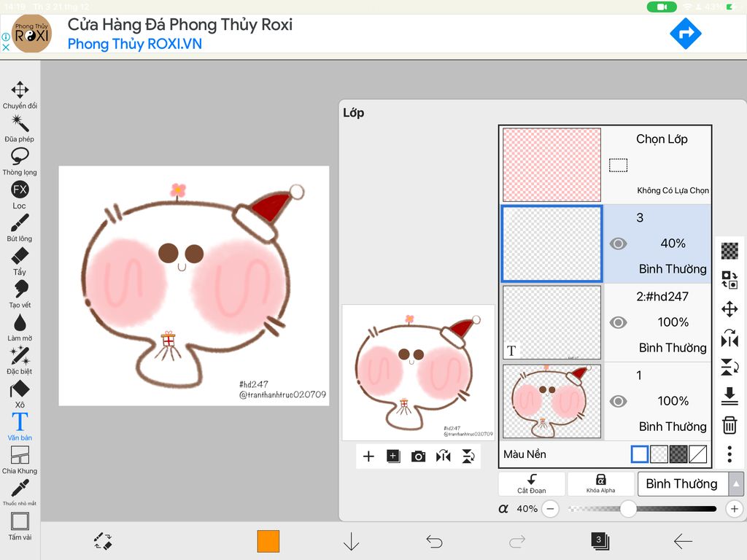Tap the battery icon in the status bar
The image size is (747, 560).
point(732,7)
